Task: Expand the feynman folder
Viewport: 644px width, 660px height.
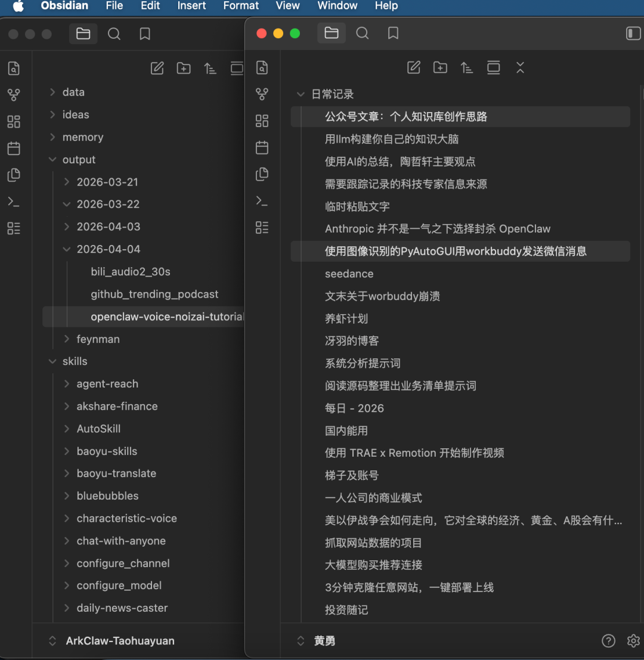Action: [67, 339]
